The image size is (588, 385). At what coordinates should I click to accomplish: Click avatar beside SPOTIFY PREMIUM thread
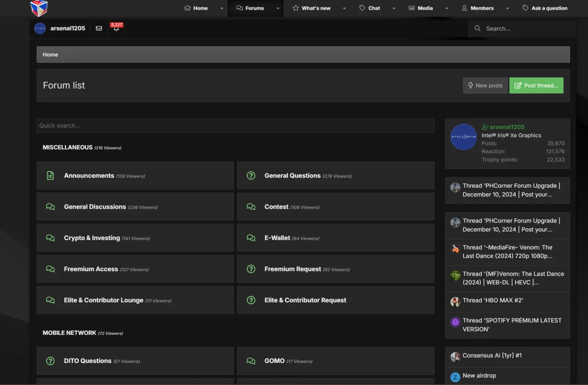455,322
